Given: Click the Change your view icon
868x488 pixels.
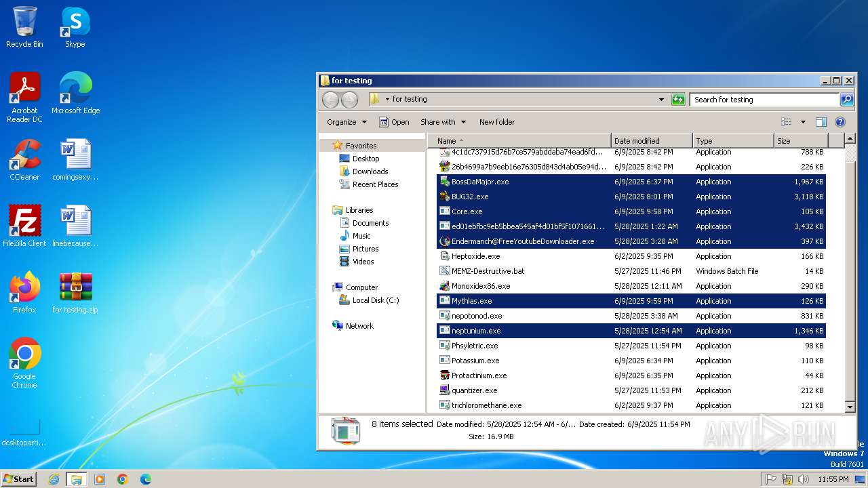Looking at the screenshot, I should point(787,122).
